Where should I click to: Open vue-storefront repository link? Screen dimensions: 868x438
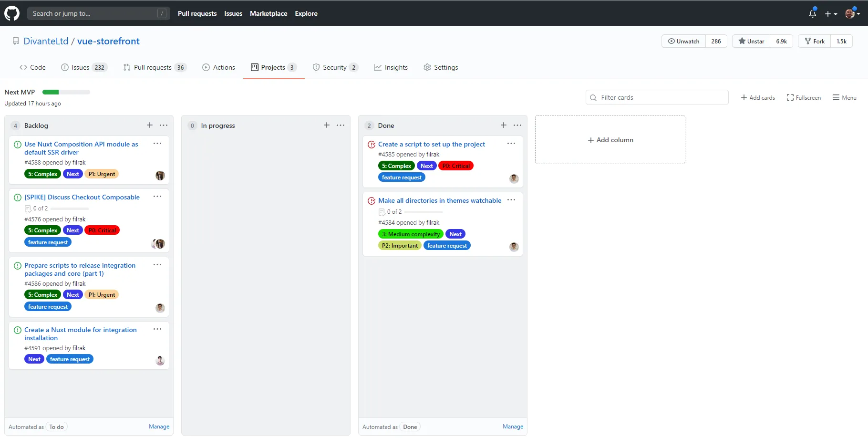[x=108, y=41]
